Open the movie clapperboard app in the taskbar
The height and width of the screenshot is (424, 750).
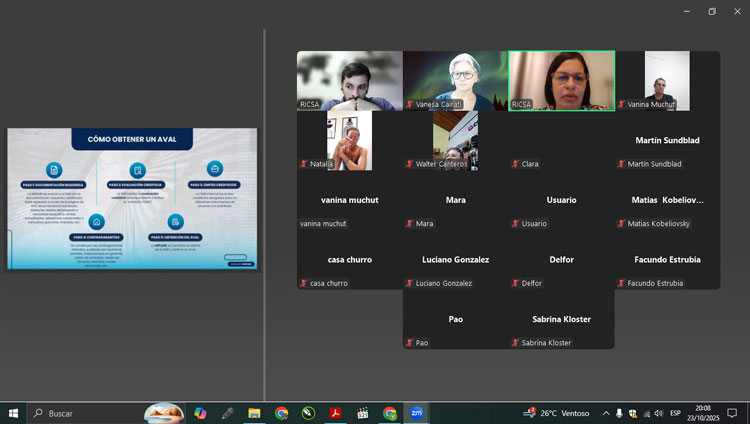(363, 413)
